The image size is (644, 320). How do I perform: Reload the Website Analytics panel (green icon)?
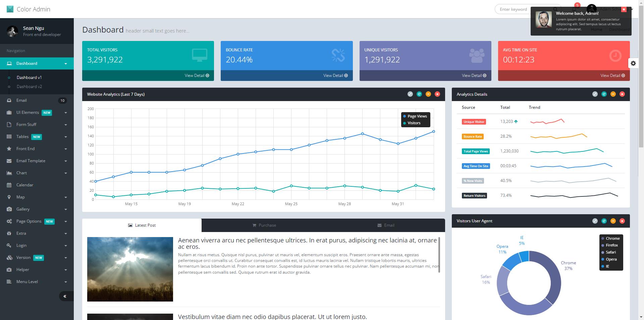coord(419,94)
